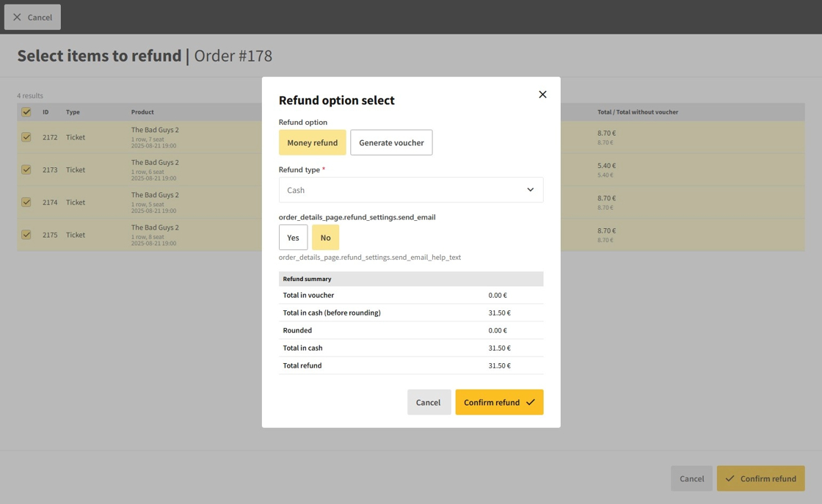Choose the Generate voucher option
Viewport: 822px width, 504px height.
[391, 142]
